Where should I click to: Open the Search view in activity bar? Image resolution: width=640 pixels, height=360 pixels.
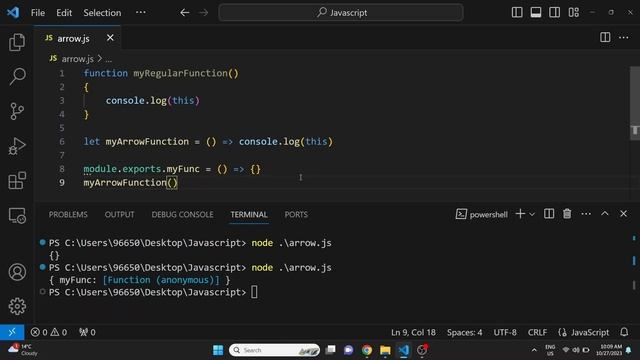coord(17,76)
